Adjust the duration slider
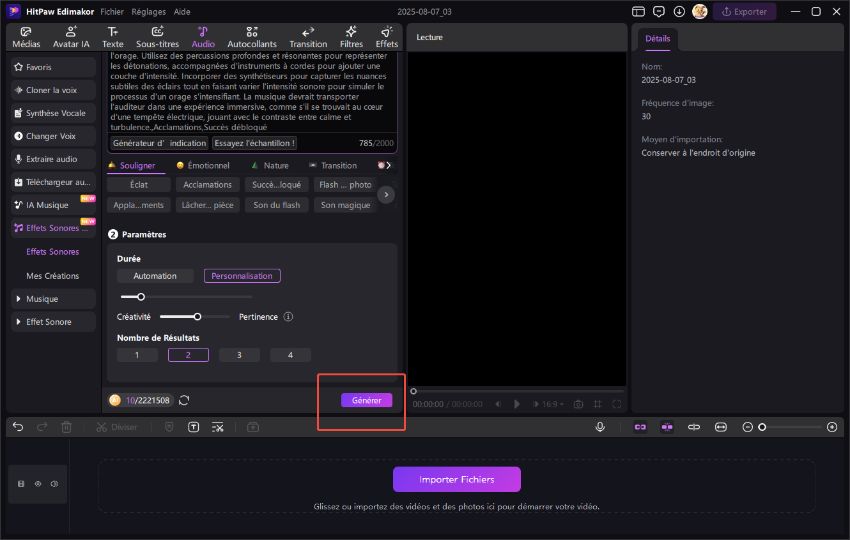Image resolution: width=850 pixels, height=540 pixels. pos(141,297)
